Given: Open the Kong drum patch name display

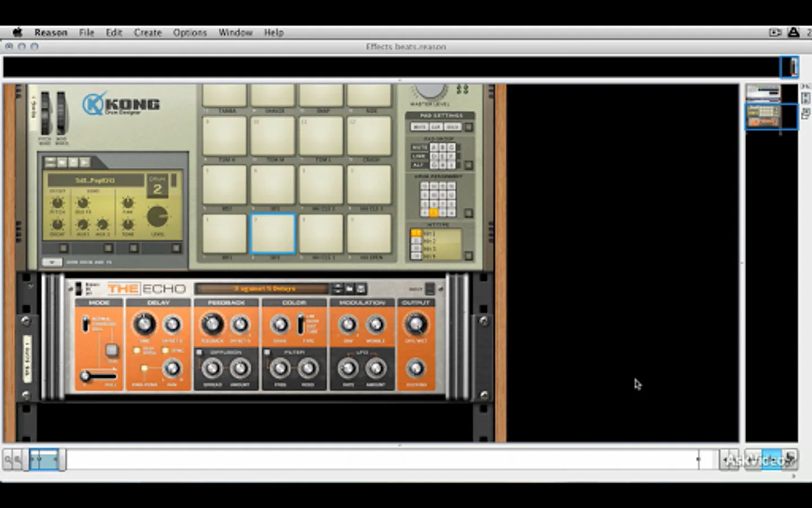Looking at the screenshot, I should click(95, 181).
